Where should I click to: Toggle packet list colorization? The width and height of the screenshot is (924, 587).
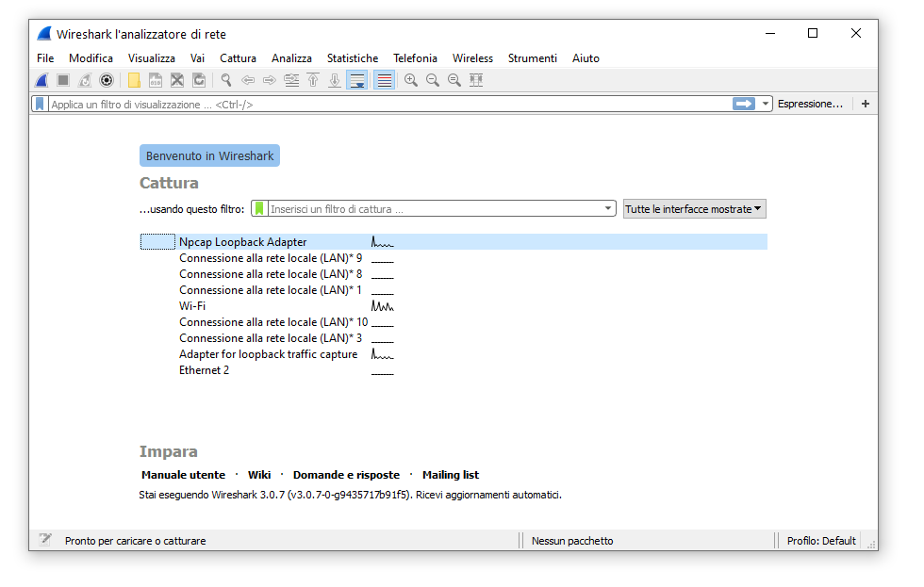[x=385, y=80]
